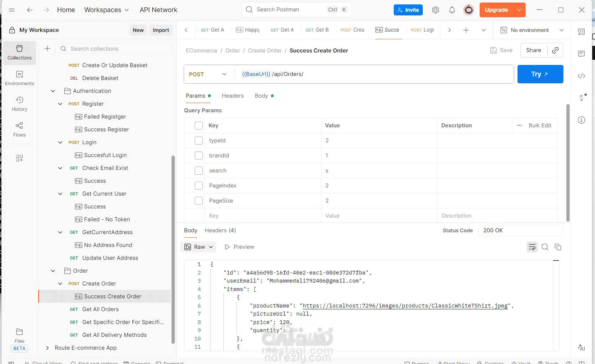This screenshot has width=595, height=364.
Task: Open the GET Get B tab
Action: click(x=317, y=30)
